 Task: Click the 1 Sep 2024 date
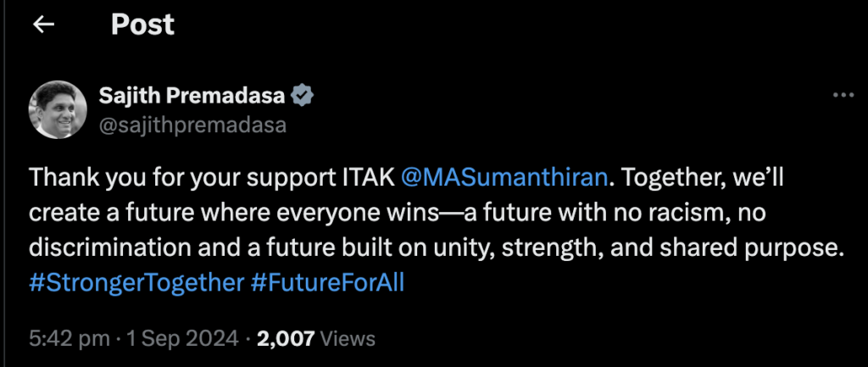(x=183, y=337)
